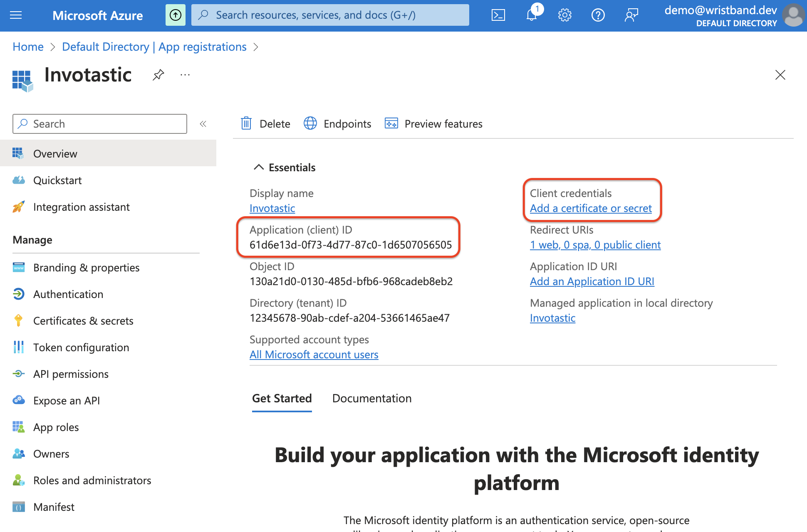Image resolution: width=807 pixels, height=532 pixels.
Task: Open the redirect URIs link 1 web, 0 spa
Action: (x=595, y=245)
